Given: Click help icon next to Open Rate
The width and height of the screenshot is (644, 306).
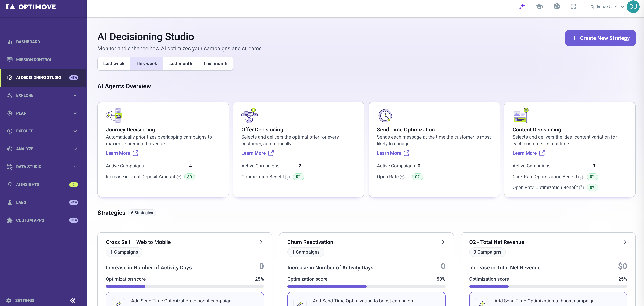Looking at the screenshot, I should pyautogui.click(x=402, y=177).
